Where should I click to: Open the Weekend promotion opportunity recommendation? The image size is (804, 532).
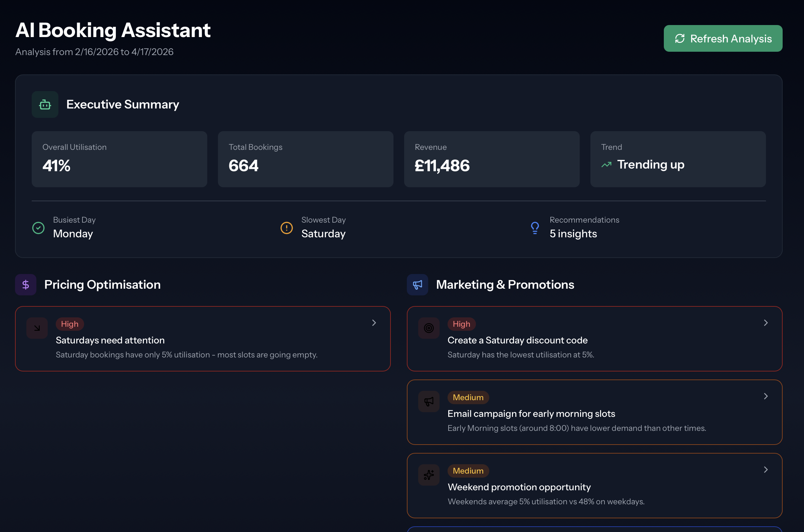coord(594,485)
